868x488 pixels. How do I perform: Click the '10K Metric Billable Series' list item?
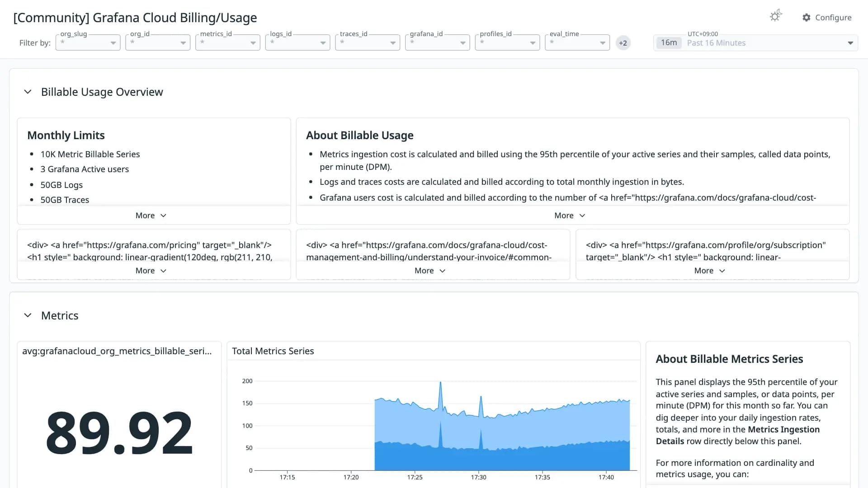coord(90,154)
